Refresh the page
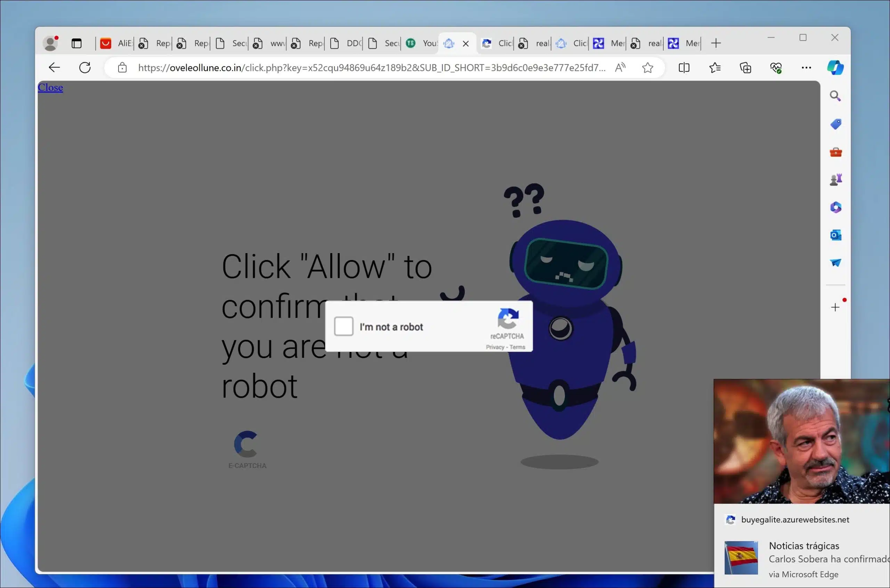The width and height of the screenshot is (890, 588). [x=85, y=67]
